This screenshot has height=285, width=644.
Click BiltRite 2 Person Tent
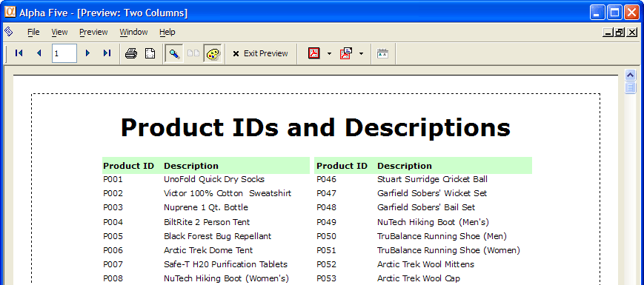coord(207,222)
